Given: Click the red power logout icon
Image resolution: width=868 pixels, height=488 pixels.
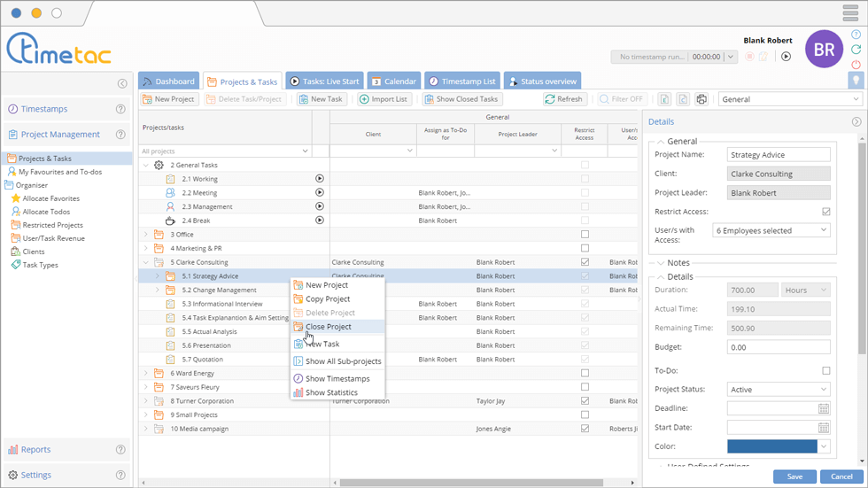Looking at the screenshot, I should pos(856,65).
